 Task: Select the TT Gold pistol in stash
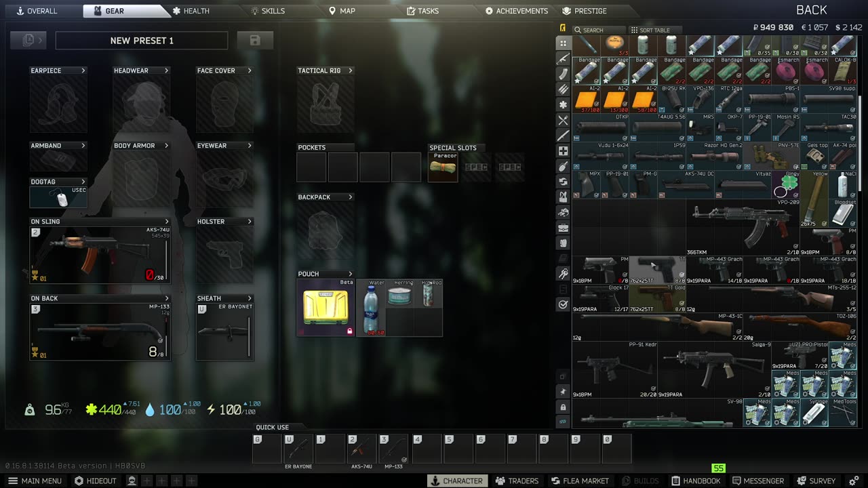point(657,299)
